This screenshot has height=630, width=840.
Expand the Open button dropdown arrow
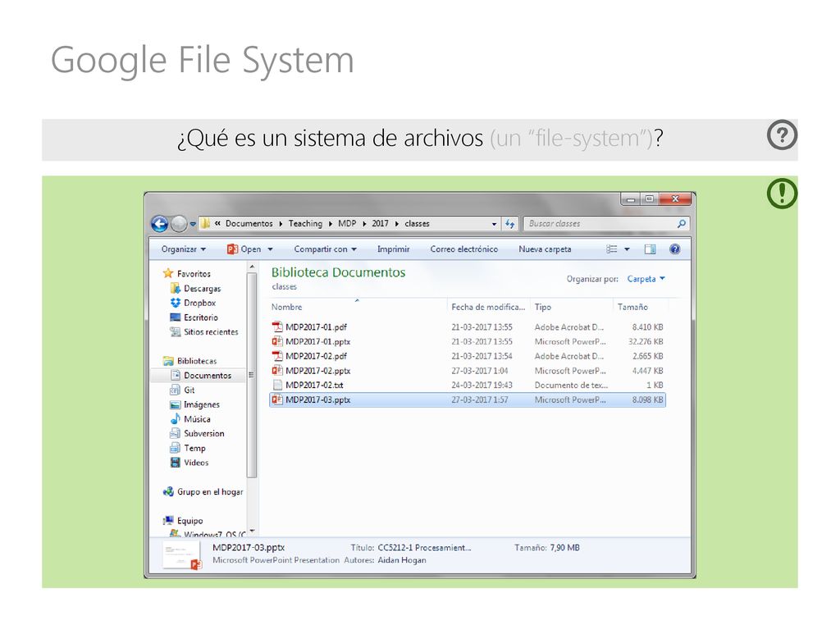[x=270, y=249]
